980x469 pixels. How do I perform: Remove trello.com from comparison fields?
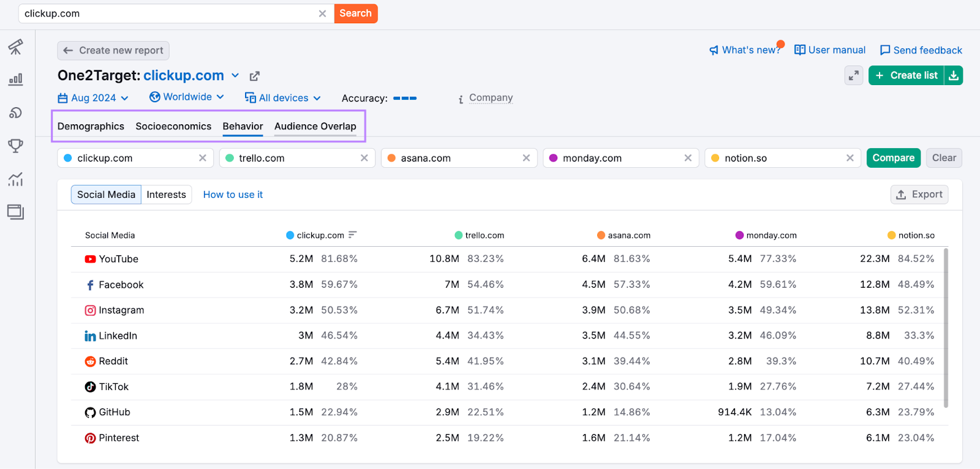pyautogui.click(x=364, y=158)
